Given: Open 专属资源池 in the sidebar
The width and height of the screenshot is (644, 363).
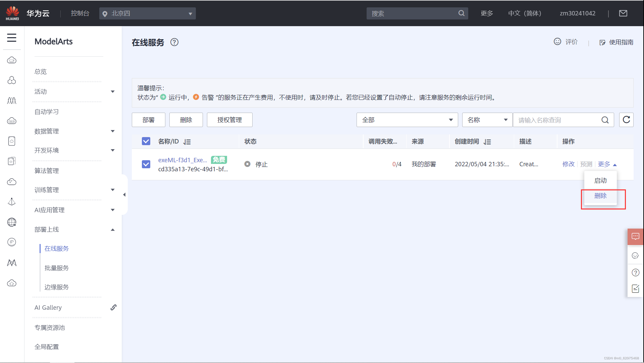Looking at the screenshot, I should 50,328.
